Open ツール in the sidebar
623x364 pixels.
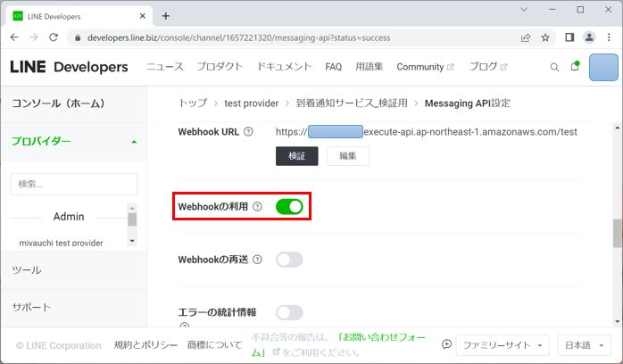(27, 270)
